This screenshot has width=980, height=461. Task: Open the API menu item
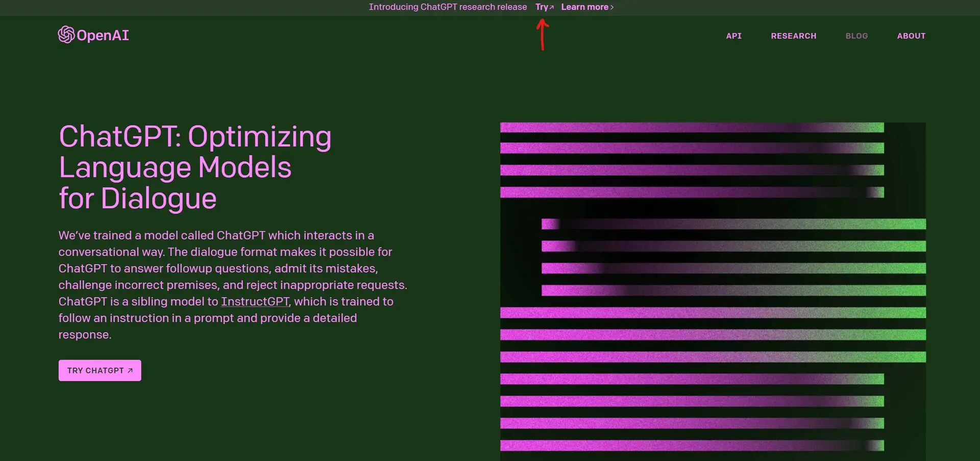pyautogui.click(x=733, y=36)
